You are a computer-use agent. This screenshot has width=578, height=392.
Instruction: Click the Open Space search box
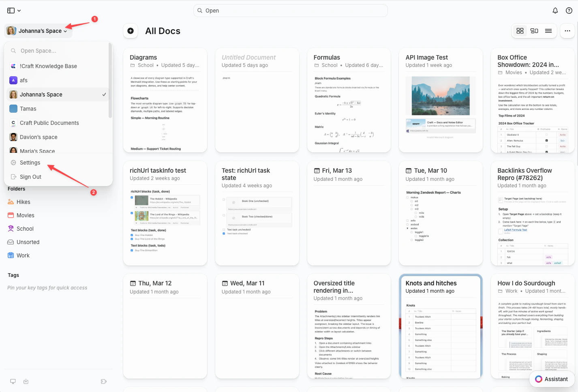pyautogui.click(x=58, y=51)
